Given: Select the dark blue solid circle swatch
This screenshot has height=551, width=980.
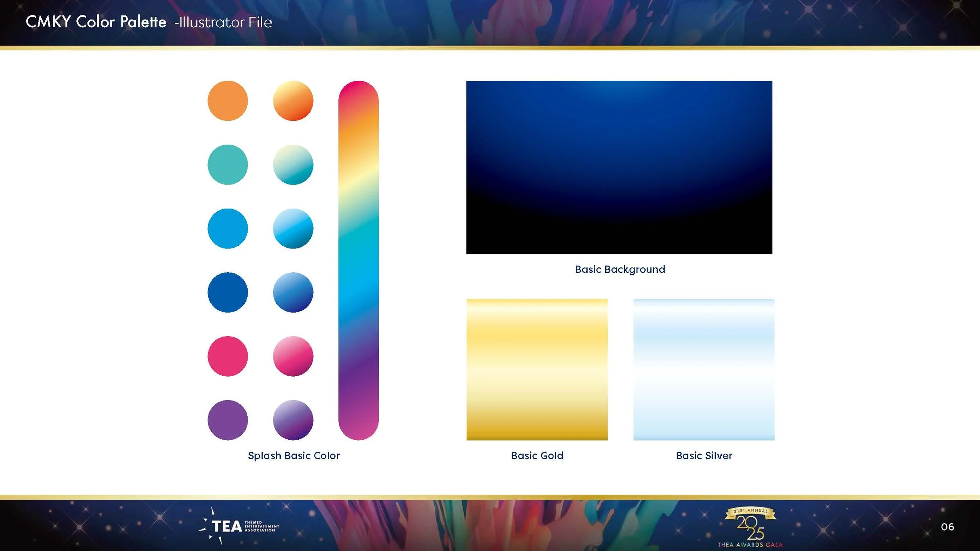Looking at the screenshot, I should point(227,292).
